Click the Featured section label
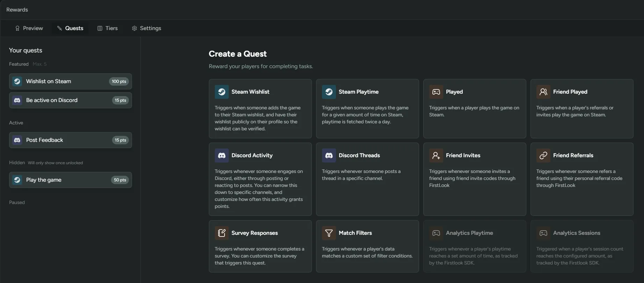Image resolution: width=644 pixels, height=283 pixels. coord(19,64)
